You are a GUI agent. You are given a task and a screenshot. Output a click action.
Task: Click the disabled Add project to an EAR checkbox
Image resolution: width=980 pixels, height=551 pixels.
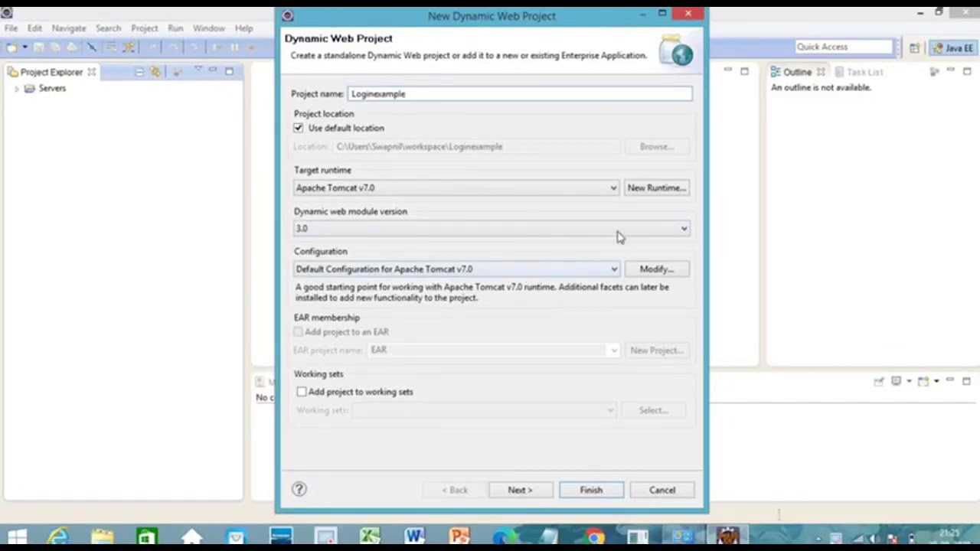[298, 331]
